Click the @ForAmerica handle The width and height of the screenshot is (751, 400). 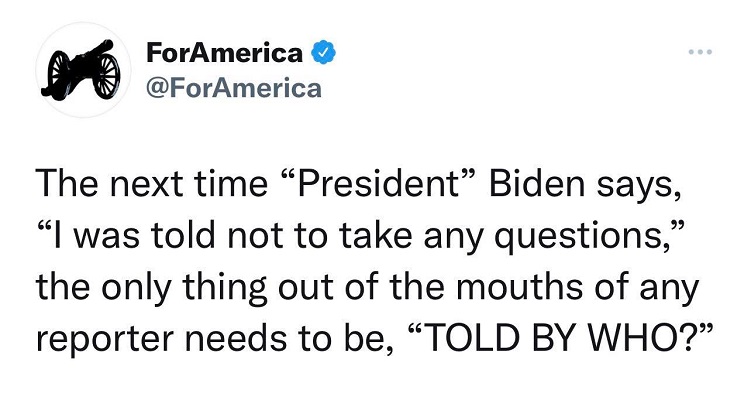pyautogui.click(x=234, y=88)
